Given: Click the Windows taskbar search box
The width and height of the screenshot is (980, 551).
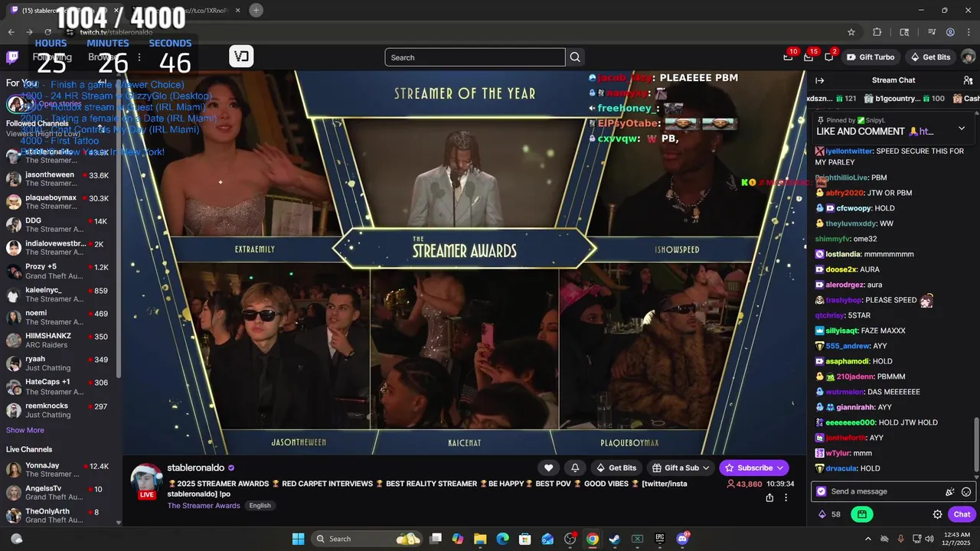Looking at the screenshot, I should pyautogui.click(x=366, y=539).
